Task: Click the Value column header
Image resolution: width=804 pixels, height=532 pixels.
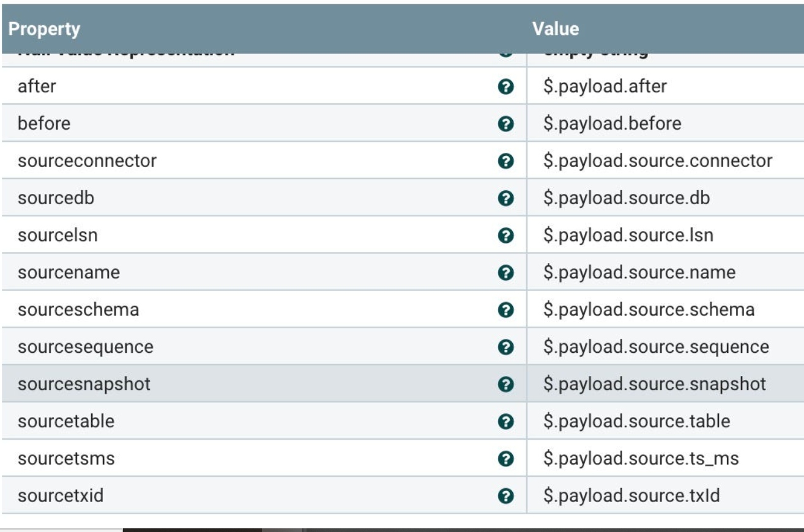Action: tap(555, 29)
